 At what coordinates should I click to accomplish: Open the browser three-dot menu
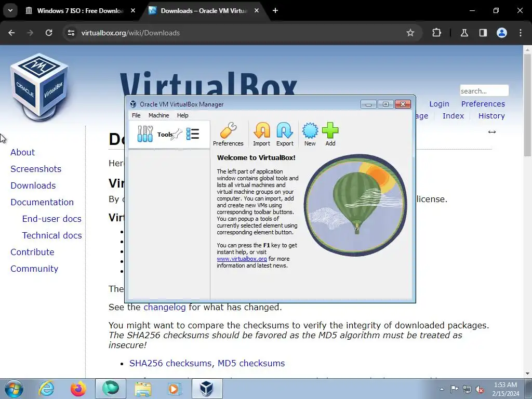point(521,33)
